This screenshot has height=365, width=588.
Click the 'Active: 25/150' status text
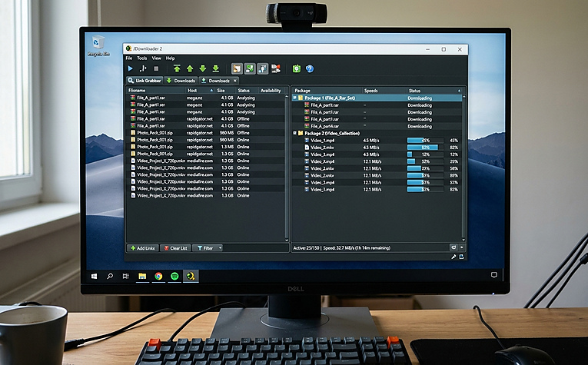[x=306, y=247]
